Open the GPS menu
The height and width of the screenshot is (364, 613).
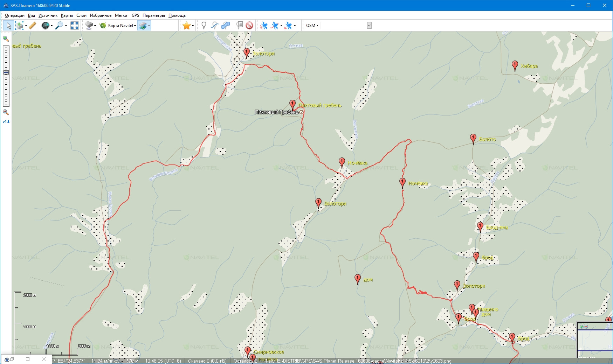(x=135, y=15)
